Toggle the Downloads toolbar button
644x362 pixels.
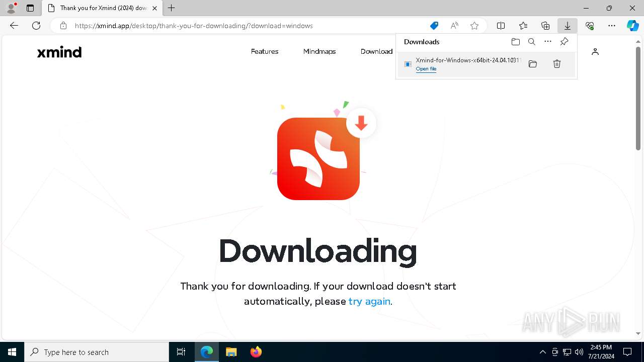(x=567, y=26)
